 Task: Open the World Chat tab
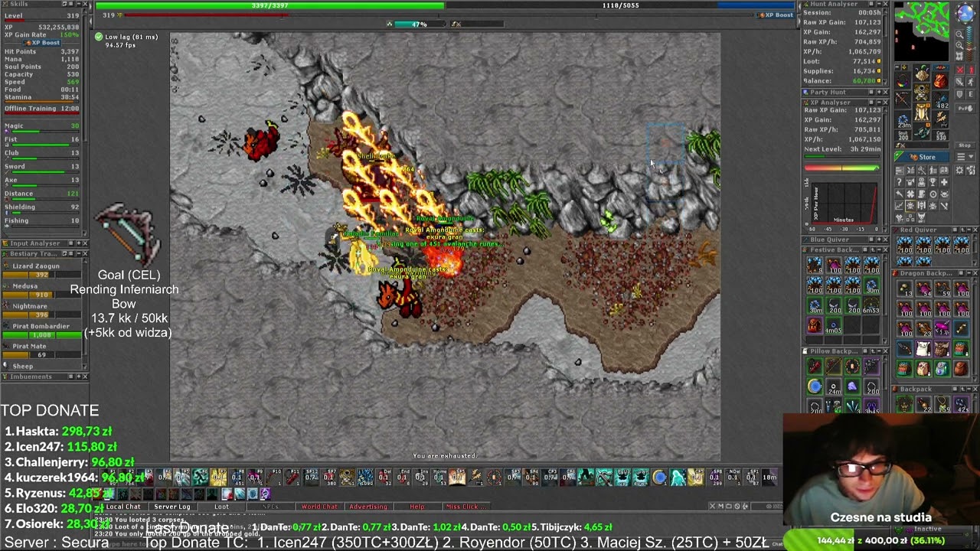pos(319,507)
